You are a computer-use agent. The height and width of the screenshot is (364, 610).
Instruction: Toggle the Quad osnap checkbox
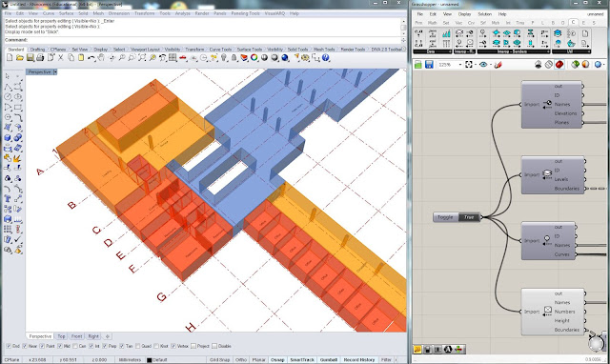[x=137, y=346]
